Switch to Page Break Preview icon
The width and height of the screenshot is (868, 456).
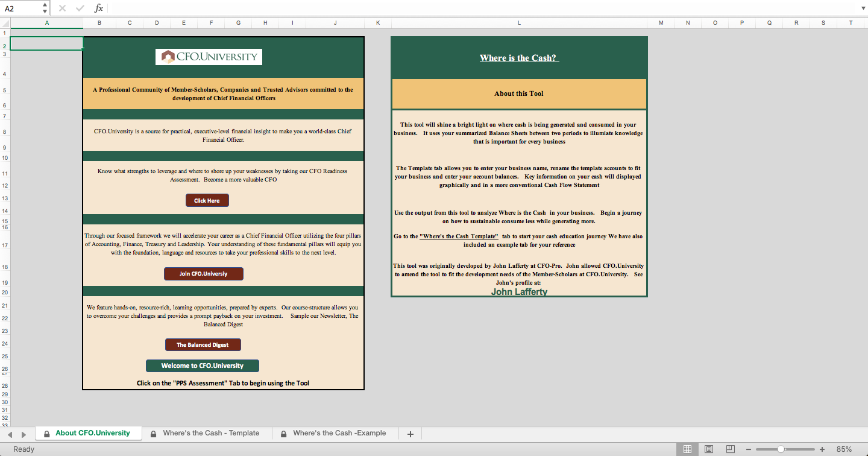(x=731, y=449)
